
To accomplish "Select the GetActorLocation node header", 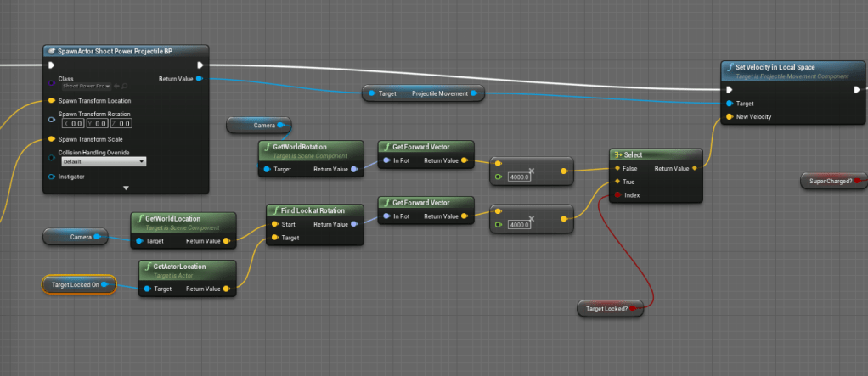I will click(186, 269).
